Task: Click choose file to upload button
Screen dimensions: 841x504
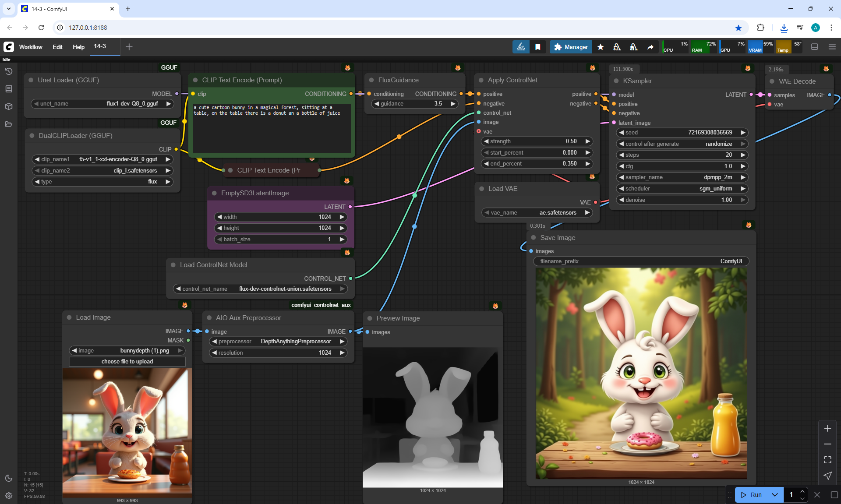Action: click(x=127, y=362)
